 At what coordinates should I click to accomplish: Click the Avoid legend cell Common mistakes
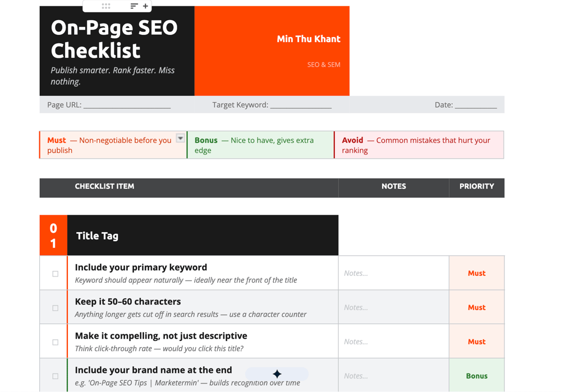point(419,145)
